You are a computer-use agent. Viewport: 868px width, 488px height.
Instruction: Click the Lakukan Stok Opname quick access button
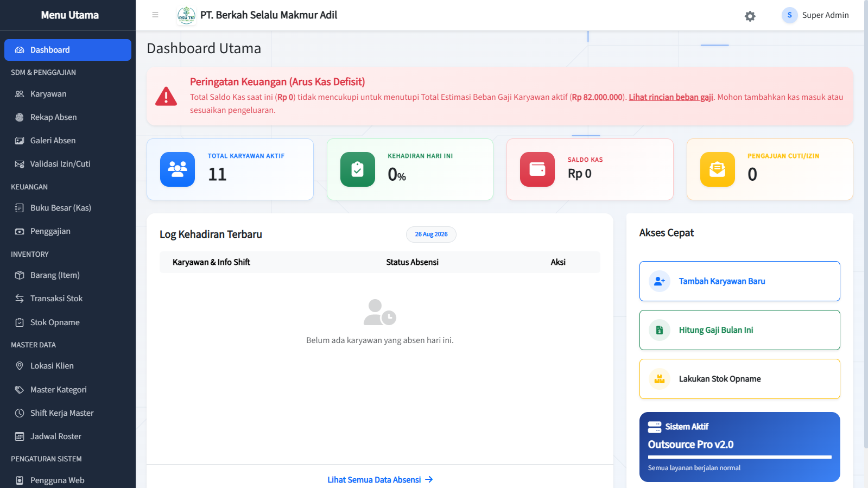(740, 379)
